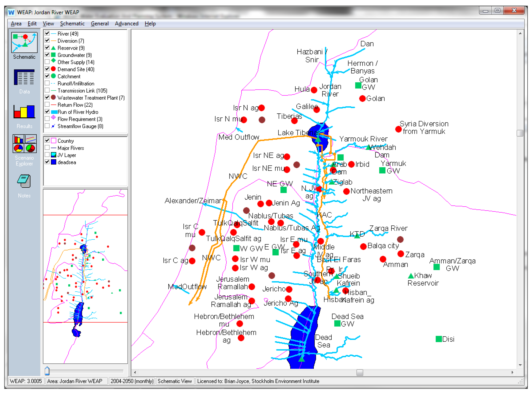This screenshot has width=532, height=395.
Task: Enable the Return Flow (22) checkbox
Action: pos(47,105)
